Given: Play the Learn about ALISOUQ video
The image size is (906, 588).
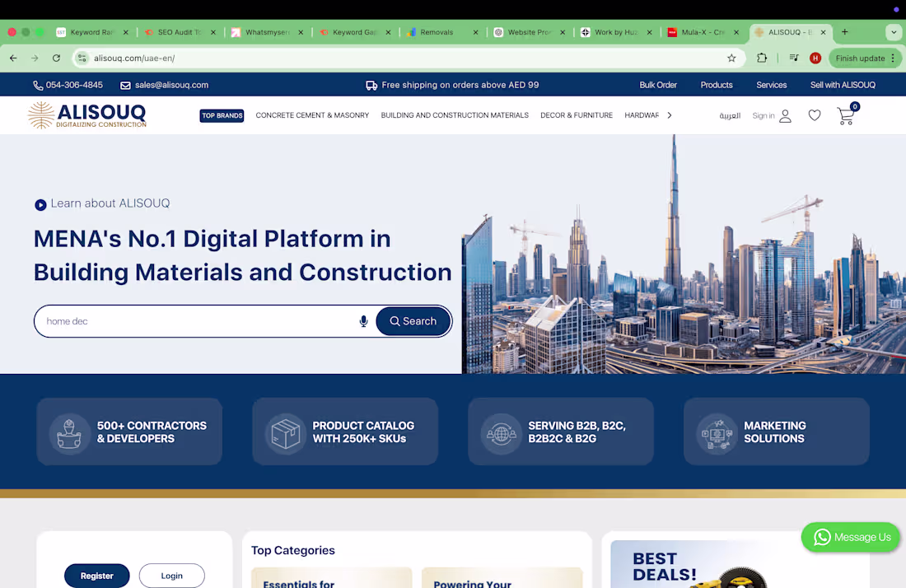Looking at the screenshot, I should [40, 203].
